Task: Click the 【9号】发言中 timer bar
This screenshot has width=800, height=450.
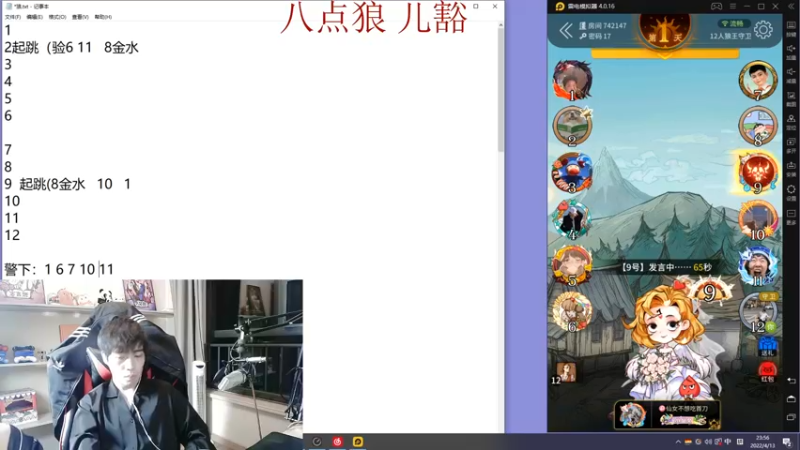Action: coord(665,267)
